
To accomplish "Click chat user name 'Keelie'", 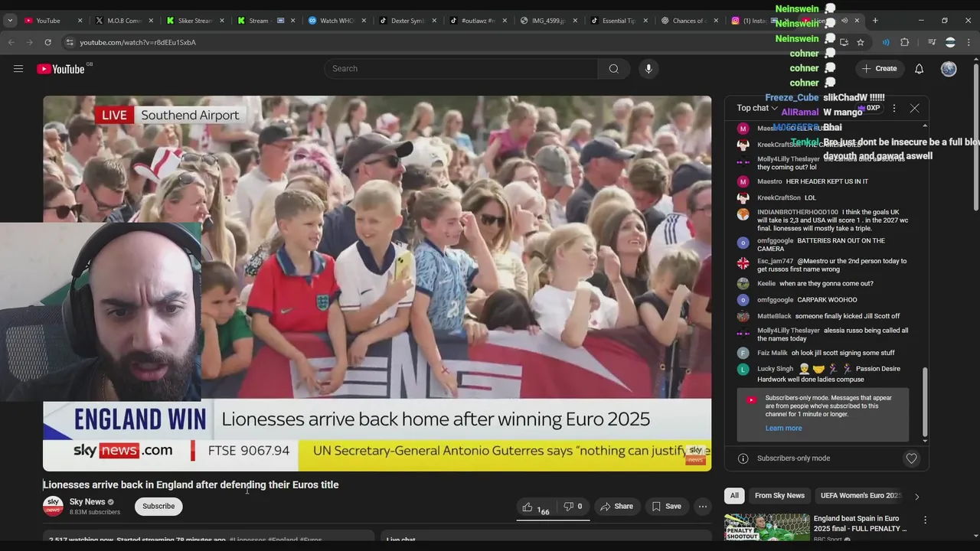I will (766, 284).
